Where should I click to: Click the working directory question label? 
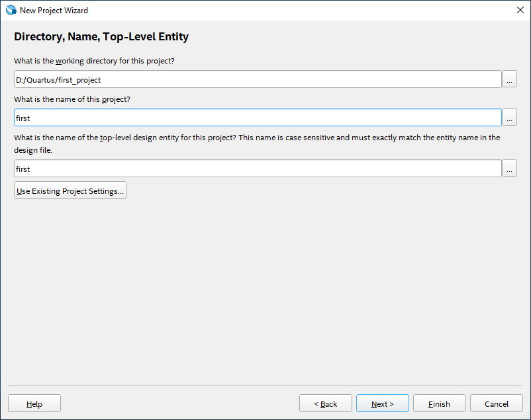tap(94, 61)
